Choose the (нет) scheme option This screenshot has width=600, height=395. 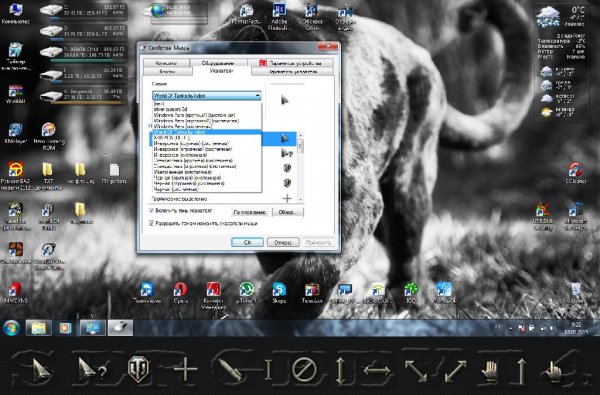207,104
